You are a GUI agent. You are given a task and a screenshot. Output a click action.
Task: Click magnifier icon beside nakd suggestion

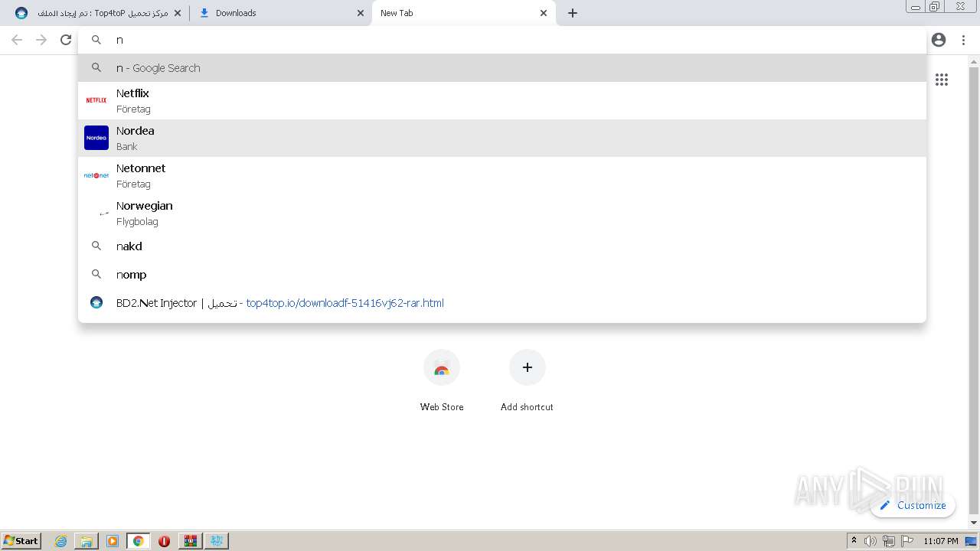pyautogui.click(x=96, y=246)
